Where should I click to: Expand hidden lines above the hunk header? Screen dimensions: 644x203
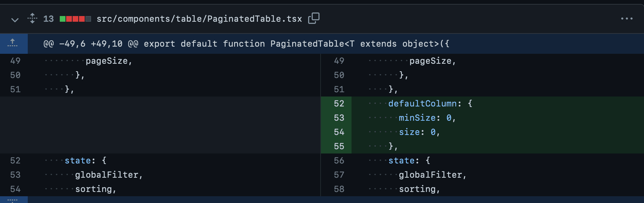13,43
